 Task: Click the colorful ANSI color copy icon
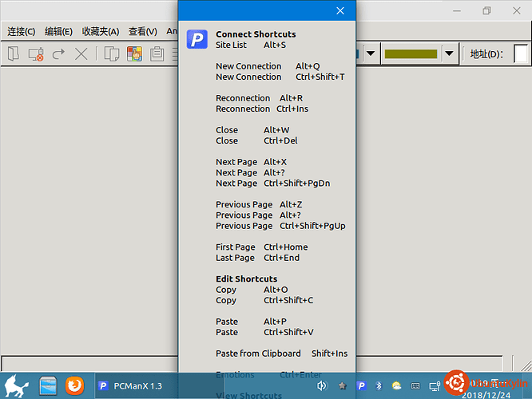[134, 54]
